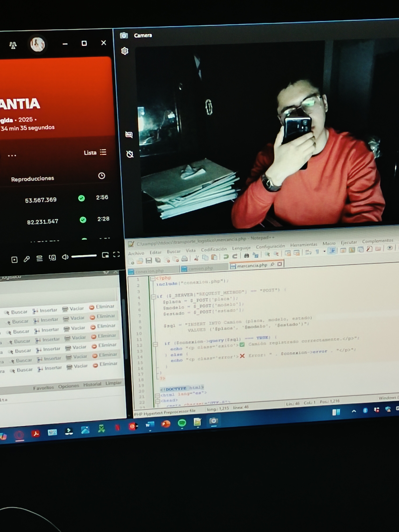399x532 pixels.
Task: Click the Notepad++ undo arrow
Action: tap(226, 257)
